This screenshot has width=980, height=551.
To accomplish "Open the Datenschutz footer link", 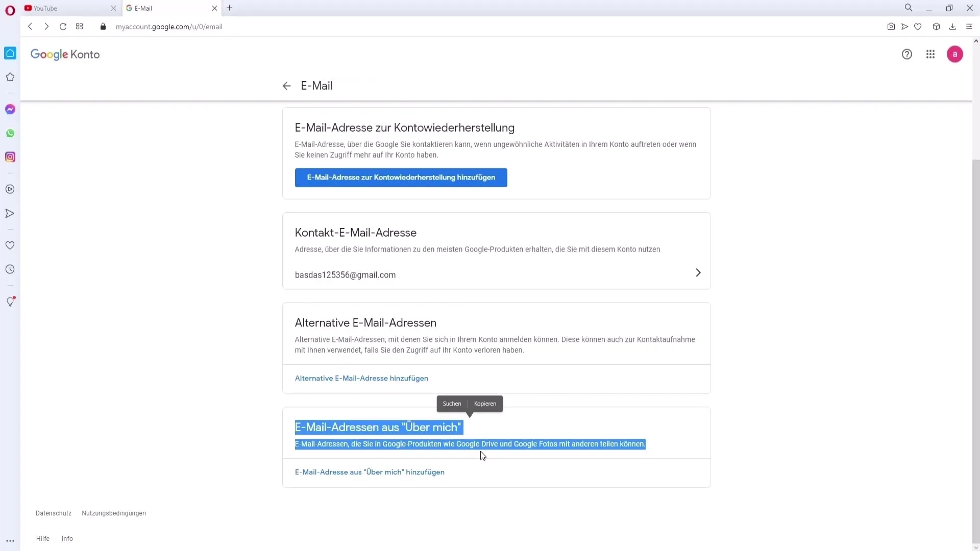I will coord(53,513).
